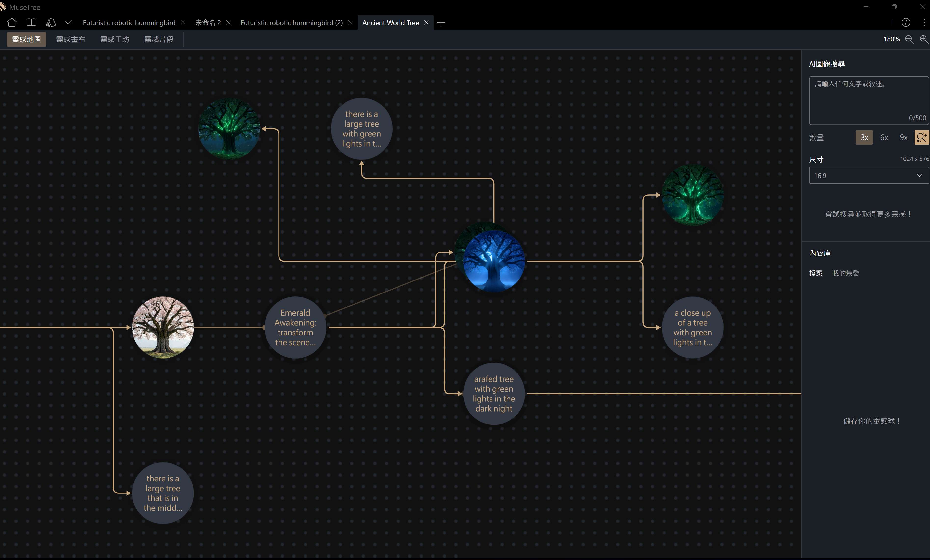
Task: Open the book library icon
Action: click(31, 22)
